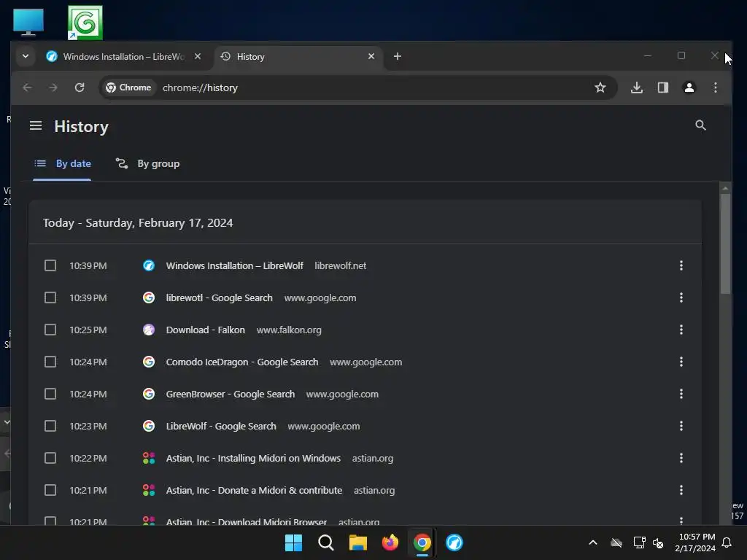Open GreenBrowser - Google Search link

[230, 394]
